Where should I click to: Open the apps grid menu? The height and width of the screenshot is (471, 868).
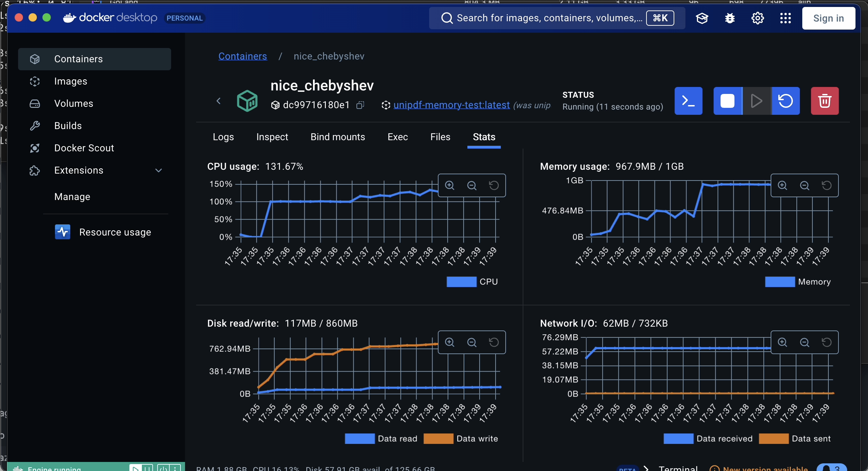coord(785,18)
